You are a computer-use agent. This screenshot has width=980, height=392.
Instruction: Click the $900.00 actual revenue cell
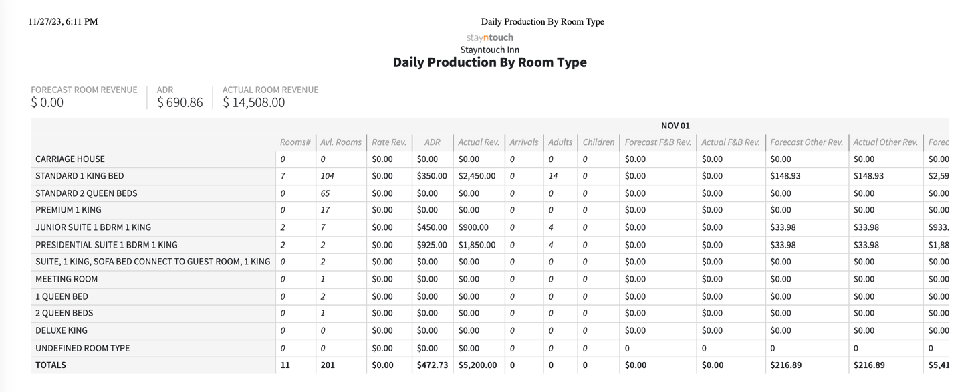pos(473,227)
